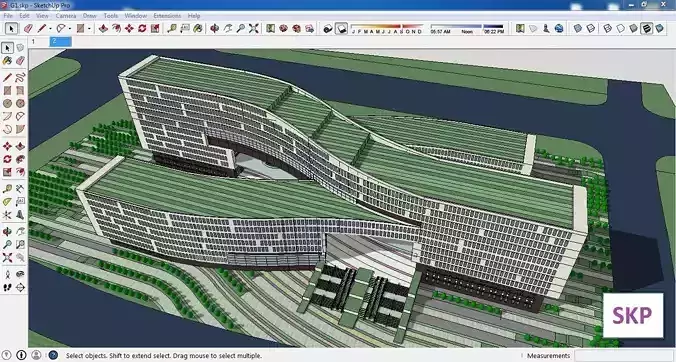The image size is (676, 362).
Task: Select the Freehand drawing tool
Action: point(20,78)
